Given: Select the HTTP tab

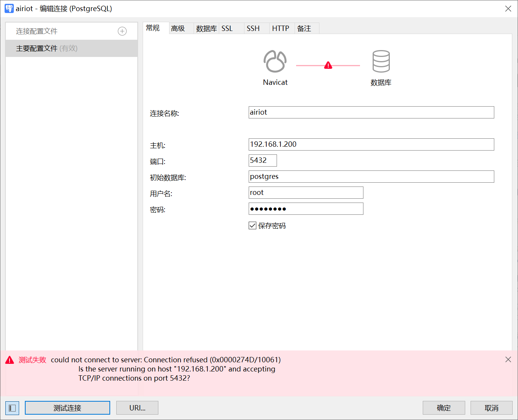Looking at the screenshot, I should click(280, 29).
